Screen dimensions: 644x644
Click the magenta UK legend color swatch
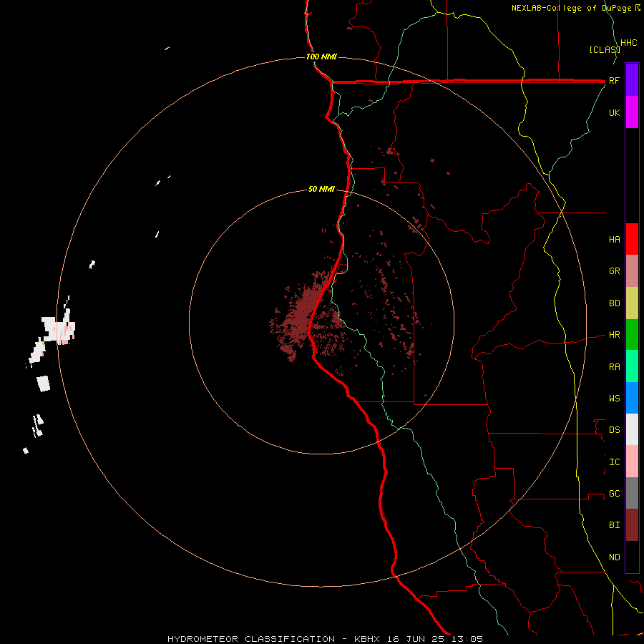632,112
